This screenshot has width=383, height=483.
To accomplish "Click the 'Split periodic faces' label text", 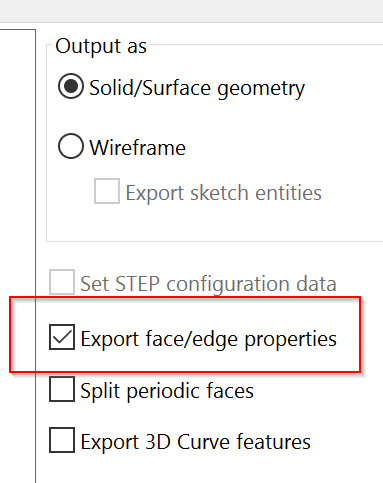I will coord(167,391).
